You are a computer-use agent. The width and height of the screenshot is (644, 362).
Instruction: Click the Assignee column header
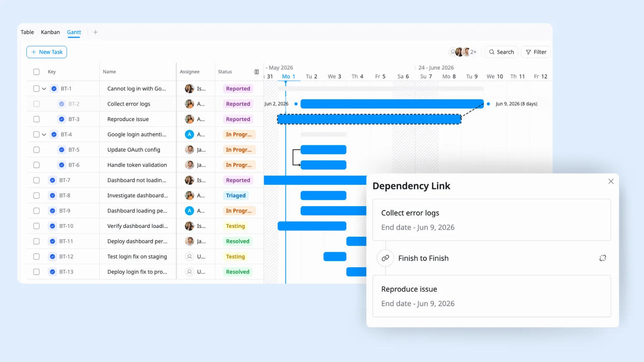pyautogui.click(x=190, y=72)
